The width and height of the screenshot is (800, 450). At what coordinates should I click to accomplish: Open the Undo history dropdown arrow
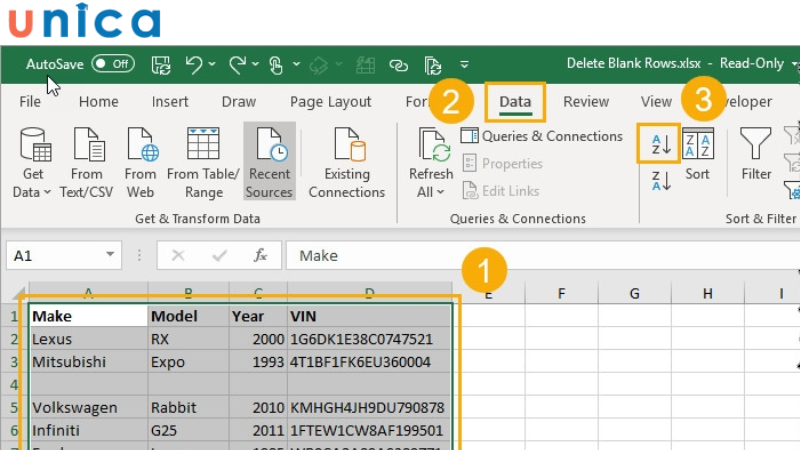click(x=212, y=64)
